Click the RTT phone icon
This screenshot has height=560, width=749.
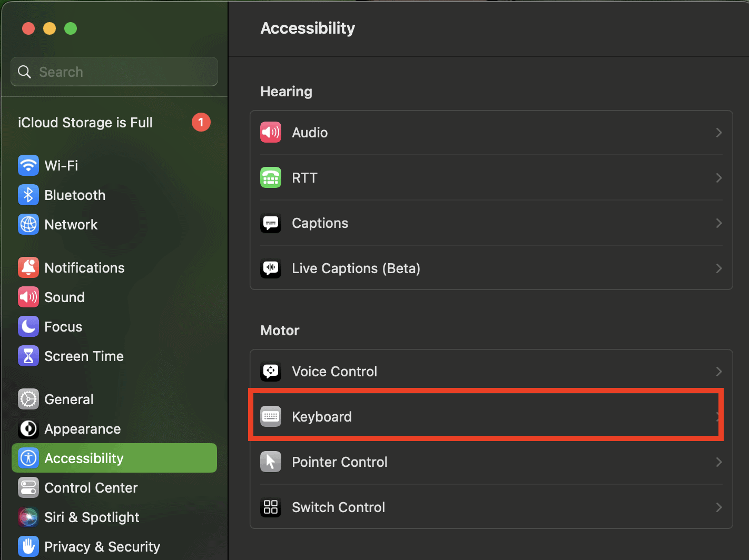(271, 177)
